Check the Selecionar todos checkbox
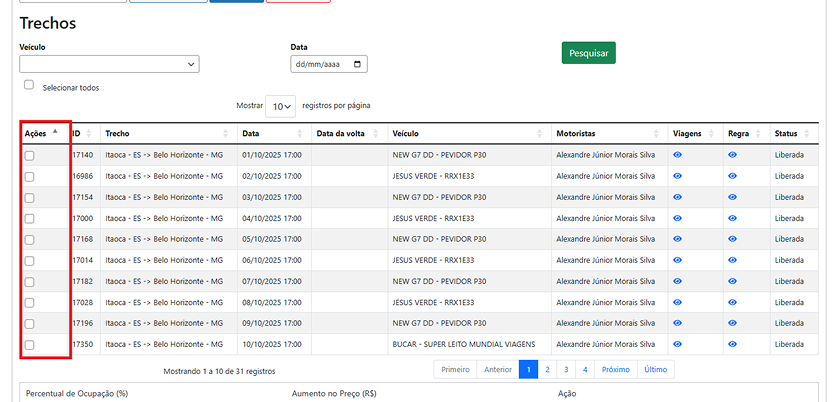 [29, 86]
